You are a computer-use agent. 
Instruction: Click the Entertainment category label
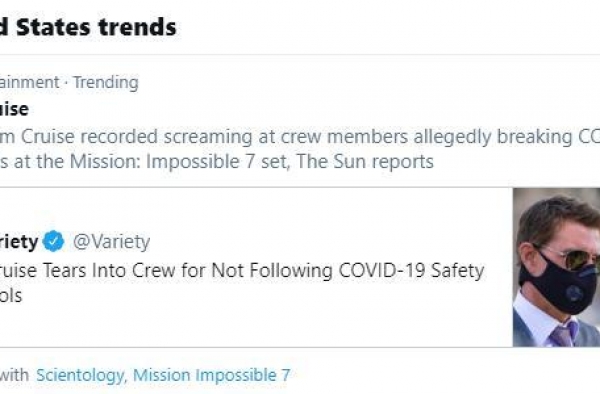(x=29, y=82)
